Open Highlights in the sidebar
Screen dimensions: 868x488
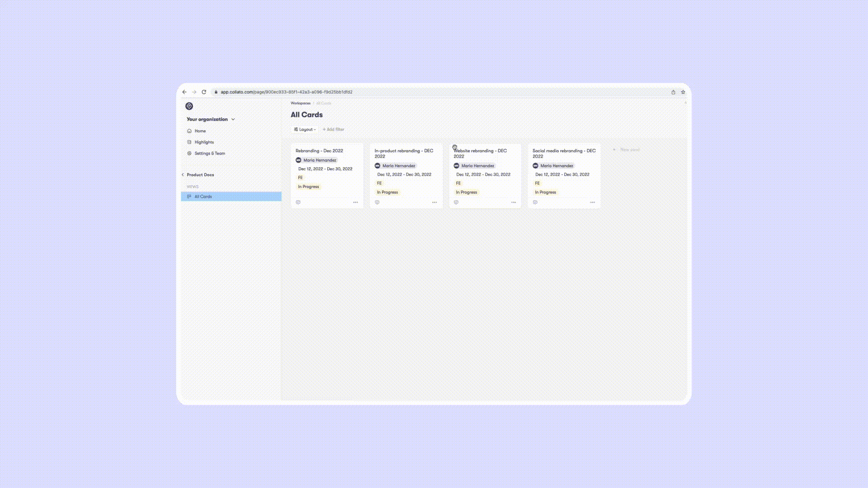tap(204, 142)
